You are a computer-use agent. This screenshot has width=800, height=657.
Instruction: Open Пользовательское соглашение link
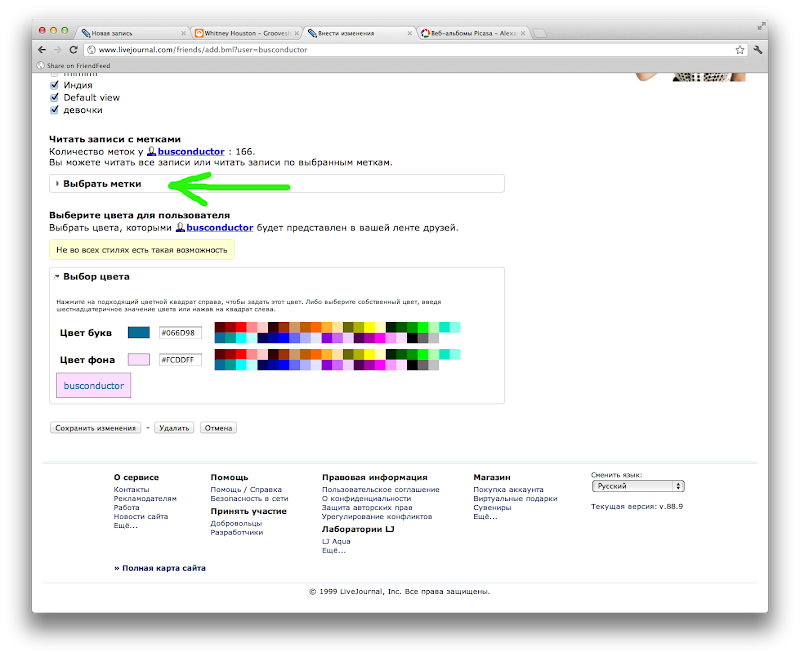point(381,489)
